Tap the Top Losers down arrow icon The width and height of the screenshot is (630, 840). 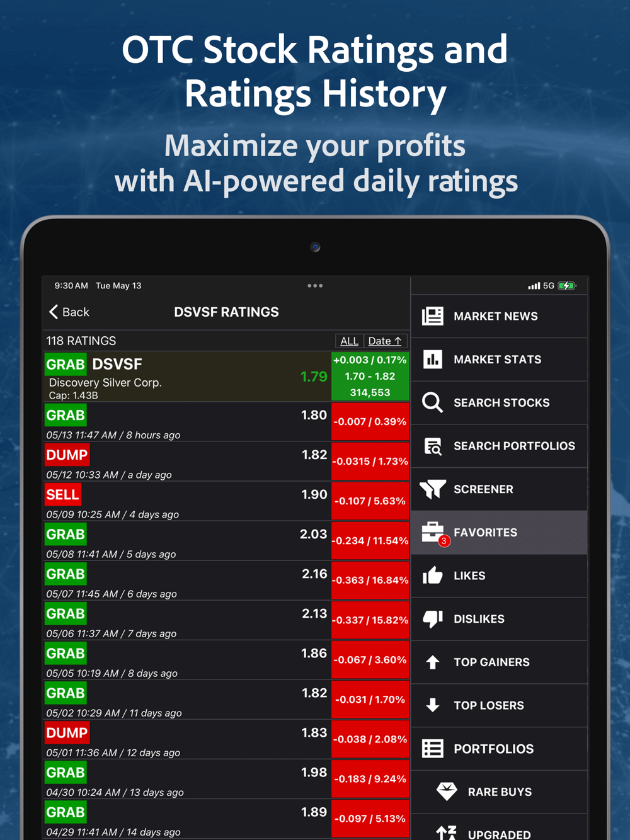(x=433, y=705)
